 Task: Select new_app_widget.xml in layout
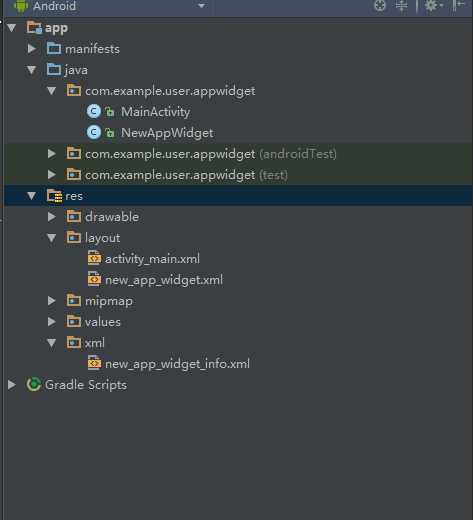coord(164,280)
